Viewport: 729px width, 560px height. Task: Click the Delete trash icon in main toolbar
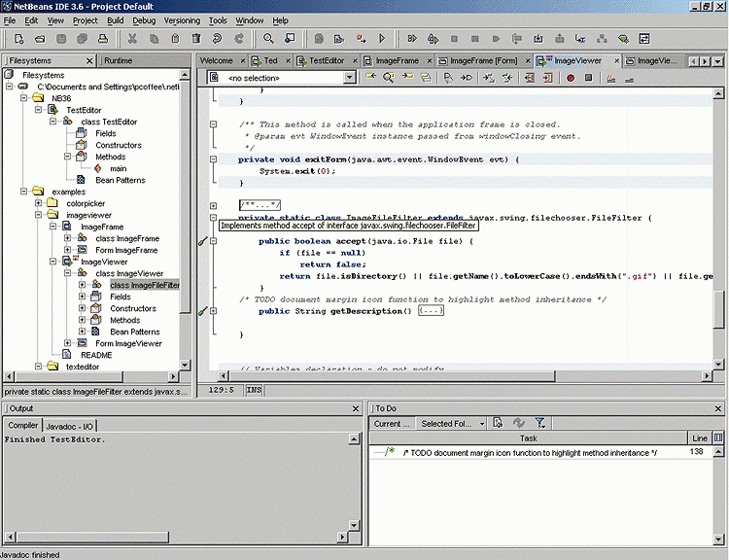point(196,39)
